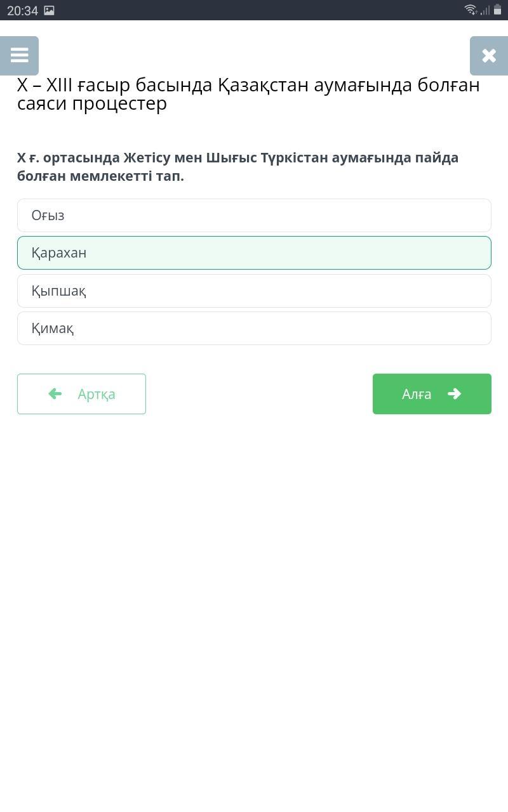Screen dimensions: 508x812
Task: Click the left arrow icon on Артқа
Action: click(x=55, y=394)
